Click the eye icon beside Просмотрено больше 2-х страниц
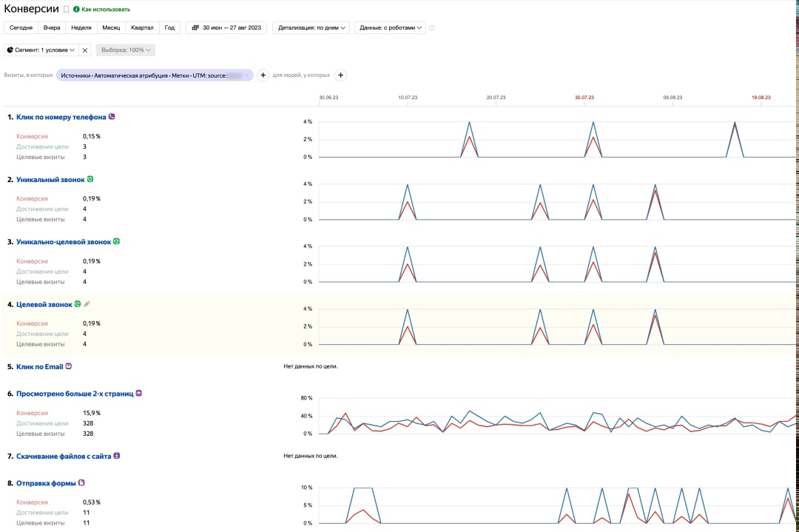The image size is (799, 532). (138, 394)
